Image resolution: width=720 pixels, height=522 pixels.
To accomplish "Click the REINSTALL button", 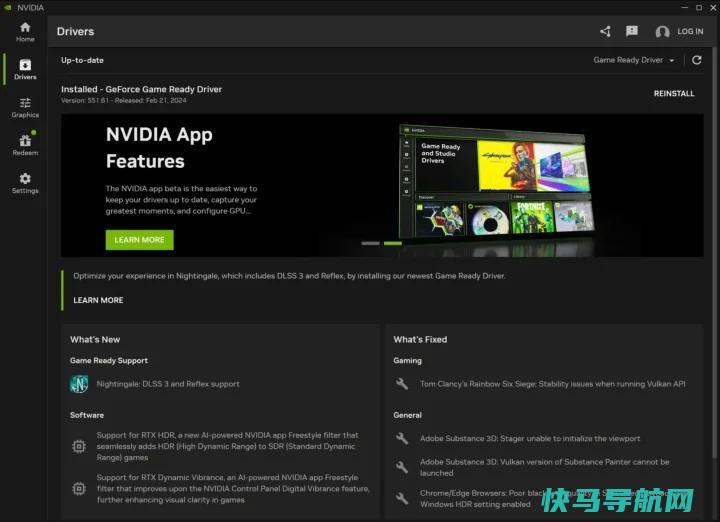I will [674, 94].
